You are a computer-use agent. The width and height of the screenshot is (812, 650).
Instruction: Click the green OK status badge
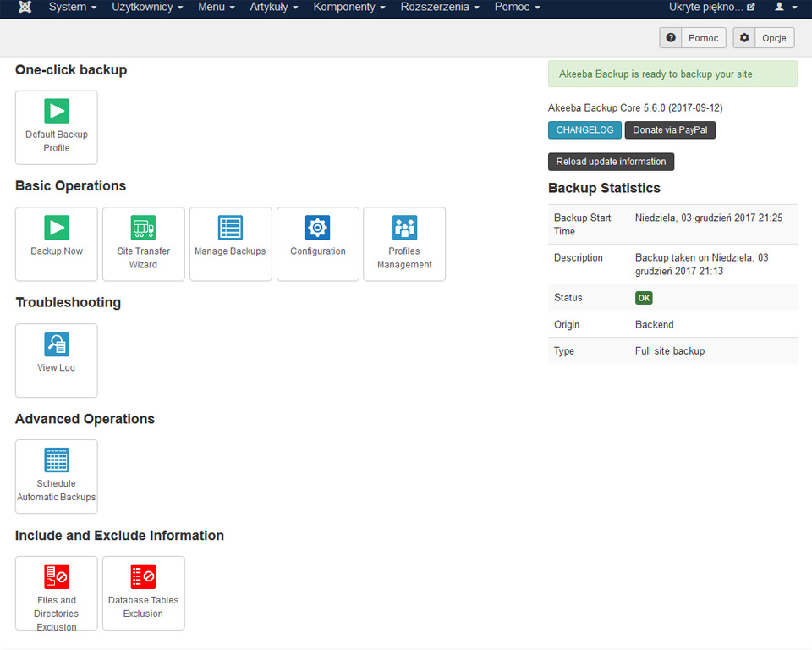tap(644, 298)
